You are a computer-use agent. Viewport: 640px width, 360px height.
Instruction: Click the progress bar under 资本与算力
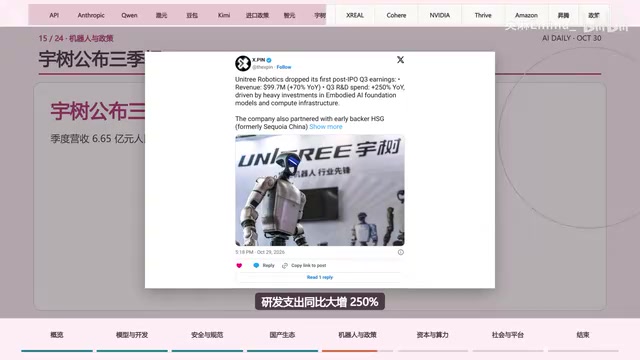pyautogui.click(x=433, y=351)
